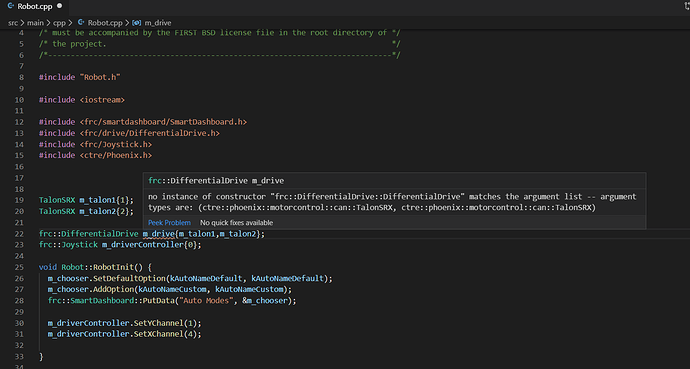Click the FIRST BSD license comment on line 4
This screenshot has width=690, height=369.
click(x=220, y=33)
